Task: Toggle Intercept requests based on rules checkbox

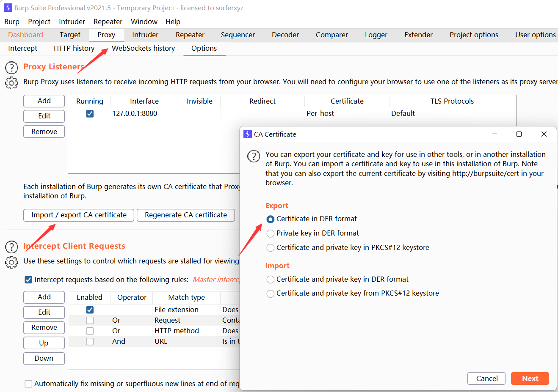Action: click(28, 280)
